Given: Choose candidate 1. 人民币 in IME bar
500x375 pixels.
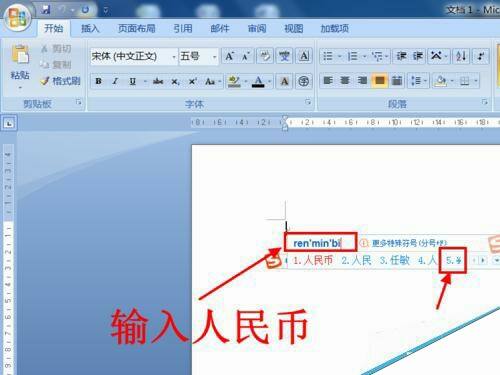Looking at the screenshot, I should (313, 260).
